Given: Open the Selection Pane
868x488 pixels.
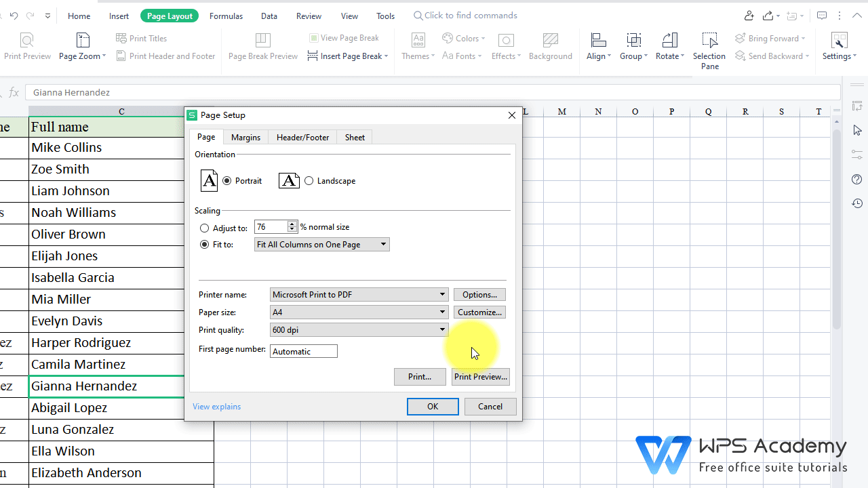Looking at the screenshot, I should [x=709, y=47].
